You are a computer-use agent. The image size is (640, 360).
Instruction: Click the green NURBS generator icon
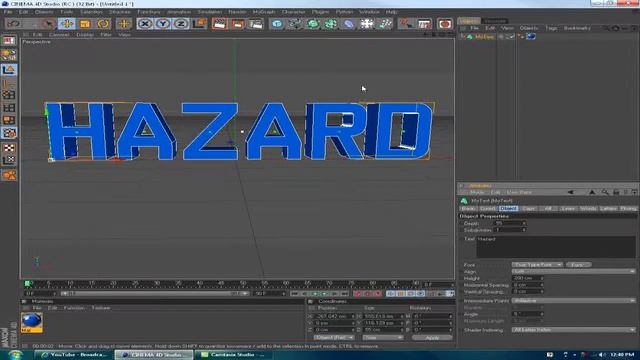coord(313,24)
